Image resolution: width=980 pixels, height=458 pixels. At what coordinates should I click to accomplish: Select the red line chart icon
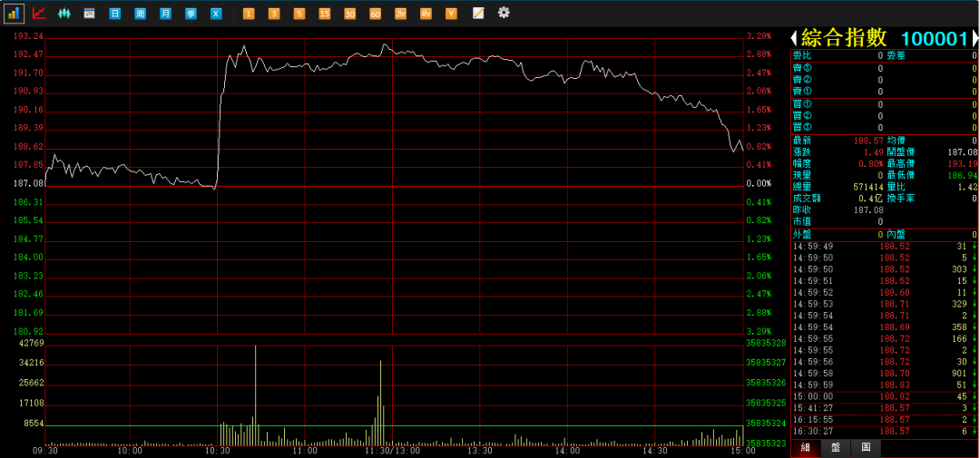(39, 14)
